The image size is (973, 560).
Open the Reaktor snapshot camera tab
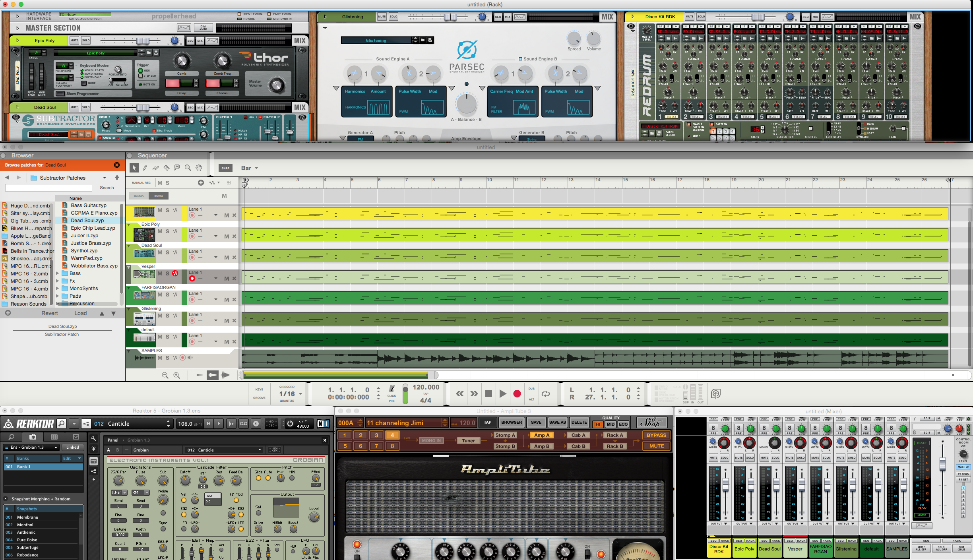33,437
